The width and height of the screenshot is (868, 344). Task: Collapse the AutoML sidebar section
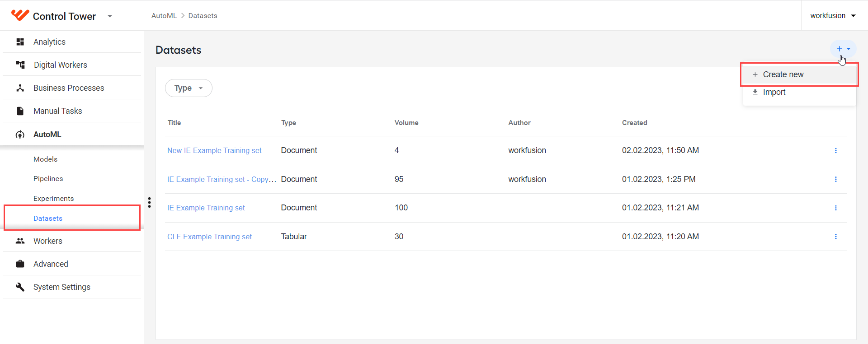click(72, 135)
